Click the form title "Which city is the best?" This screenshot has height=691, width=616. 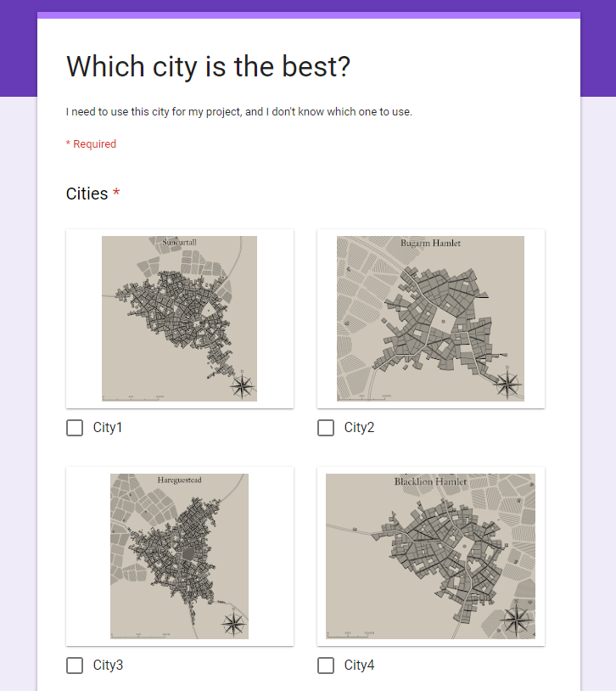click(x=208, y=66)
